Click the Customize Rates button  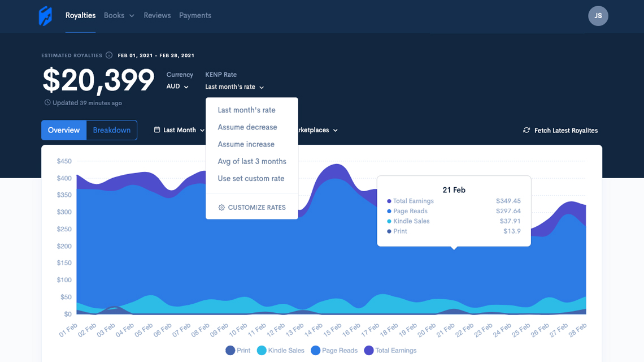(x=257, y=207)
